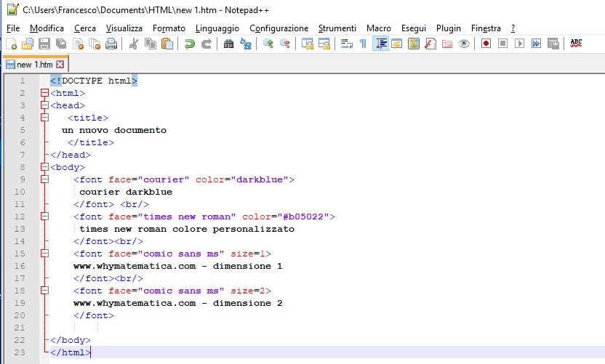Run macro multiple times icon

(537, 44)
